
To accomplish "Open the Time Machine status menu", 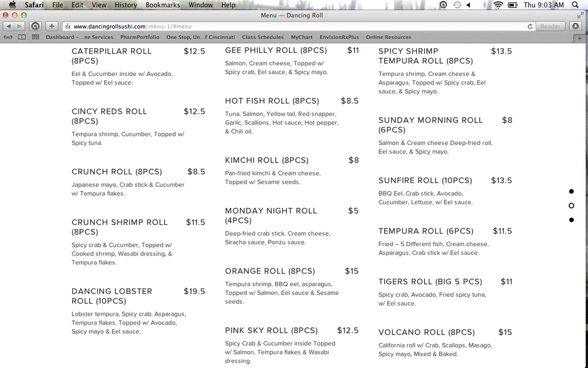I will tap(457, 5).
